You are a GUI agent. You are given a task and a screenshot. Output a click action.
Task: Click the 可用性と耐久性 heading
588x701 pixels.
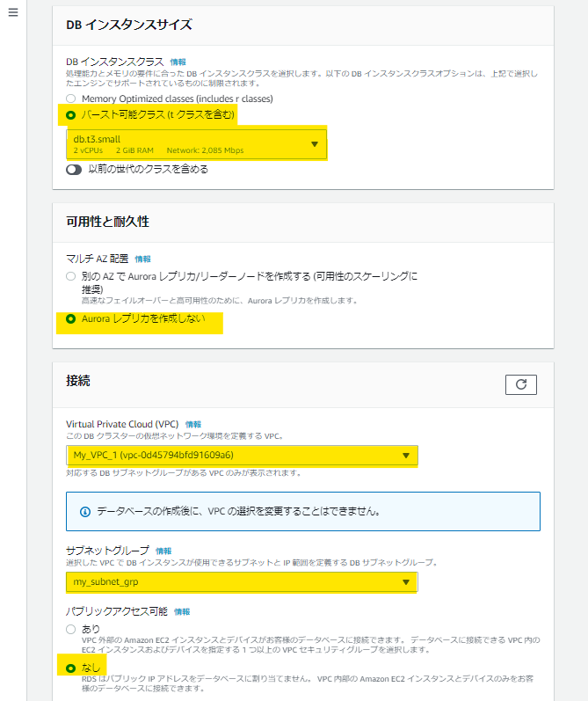tap(108, 222)
